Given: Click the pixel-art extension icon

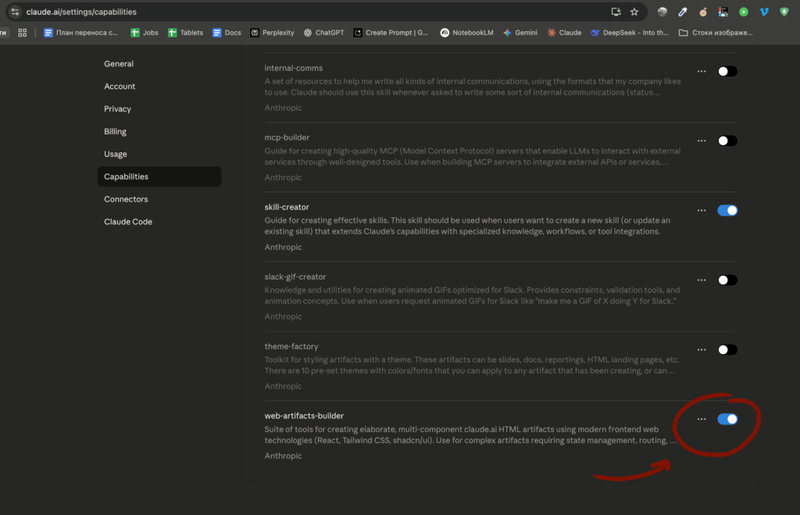Looking at the screenshot, I should coord(723,12).
